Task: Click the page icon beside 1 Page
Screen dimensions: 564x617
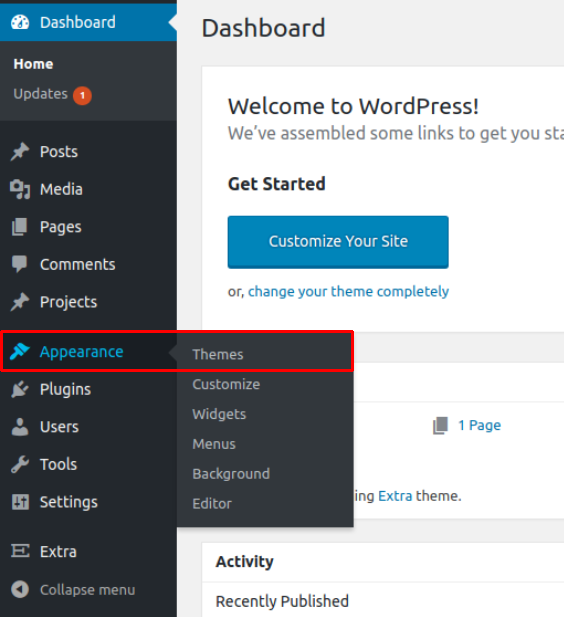Action: (x=440, y=425)
